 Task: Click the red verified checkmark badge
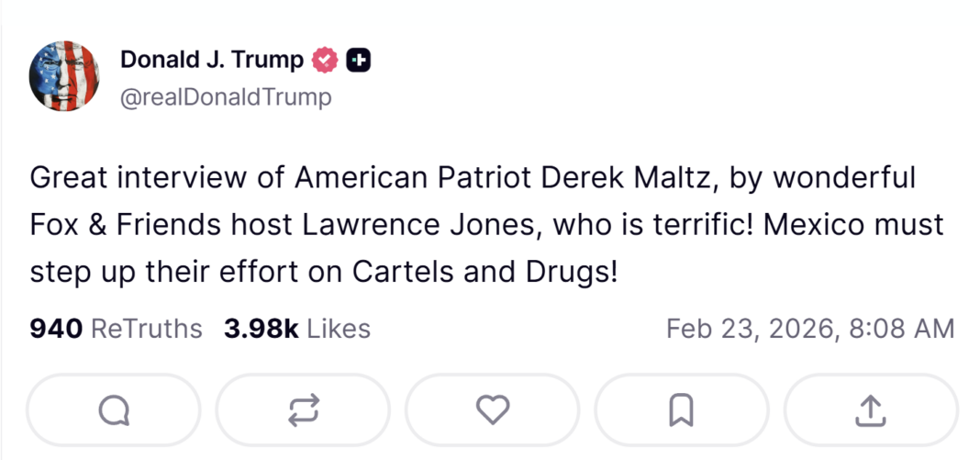[x=326, y=61]
